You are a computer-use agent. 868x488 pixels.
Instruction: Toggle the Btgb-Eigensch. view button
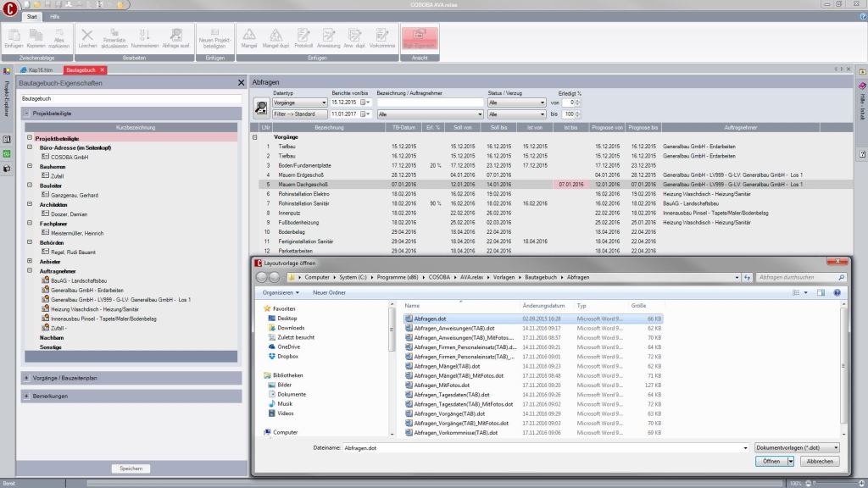point(419,37)
